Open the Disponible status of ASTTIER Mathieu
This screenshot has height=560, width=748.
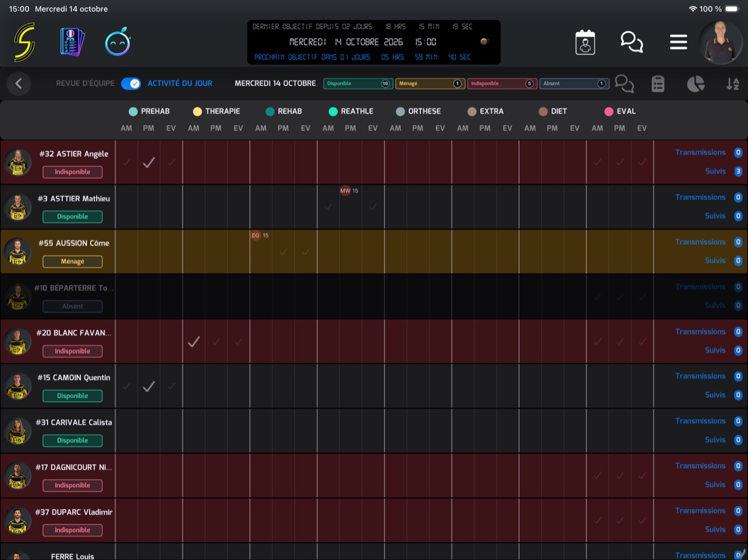pos(72,217)
